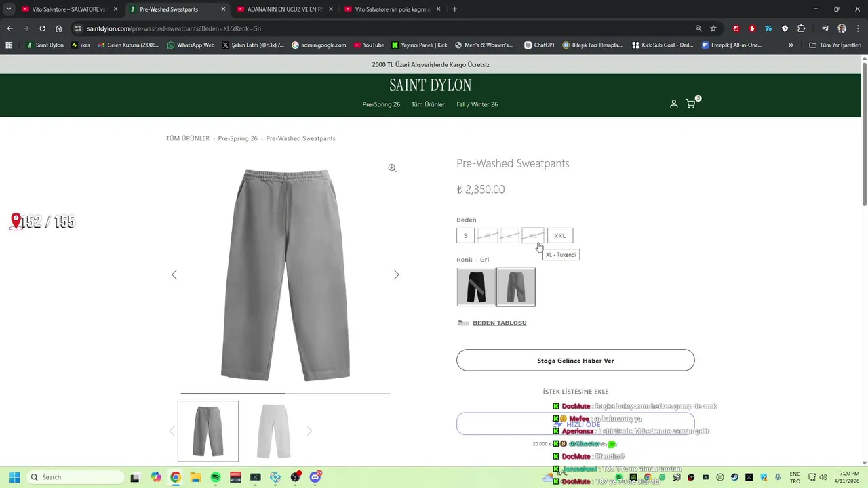Image resolution: width=868 pixels, height=488 pixels.
Task: Open Steam icon in system tray
Action: pyautogui.click(x=734, y=477)
